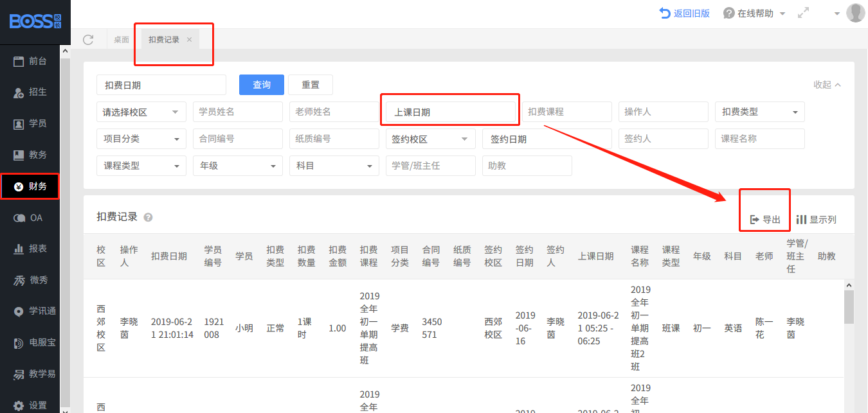Open the user avatar menu

[855, 13]
